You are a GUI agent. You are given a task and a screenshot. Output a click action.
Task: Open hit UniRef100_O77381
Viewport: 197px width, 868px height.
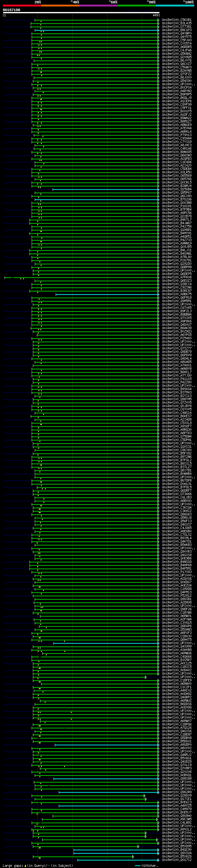176,26
